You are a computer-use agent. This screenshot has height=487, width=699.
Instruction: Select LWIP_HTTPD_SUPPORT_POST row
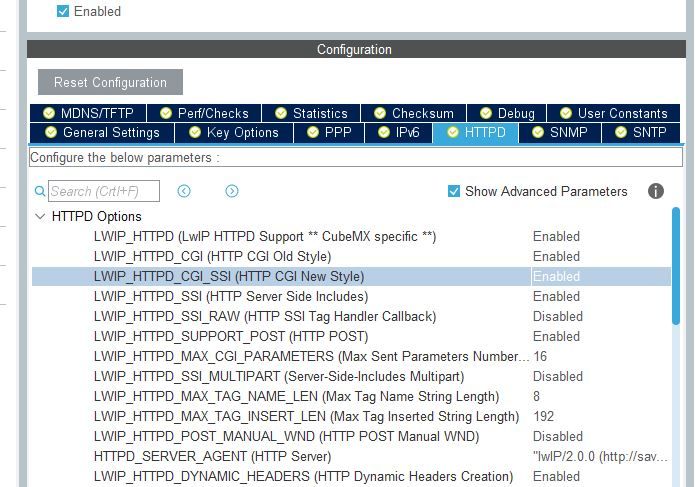tap(351, 337)
